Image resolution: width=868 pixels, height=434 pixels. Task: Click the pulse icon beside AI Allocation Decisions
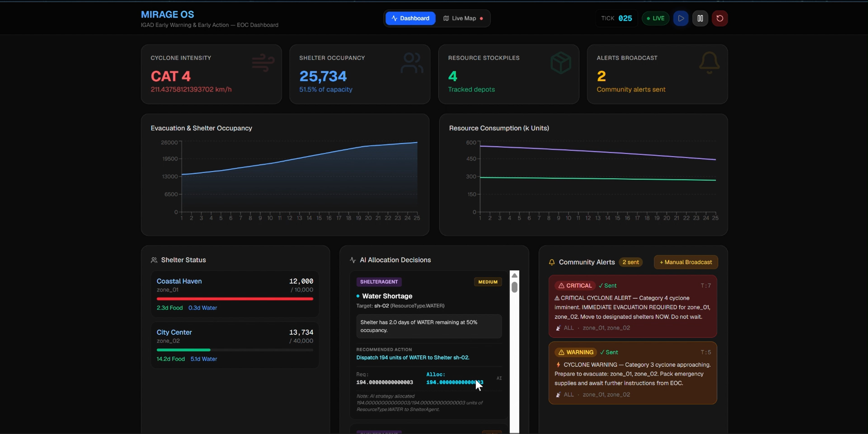(353, 260)
